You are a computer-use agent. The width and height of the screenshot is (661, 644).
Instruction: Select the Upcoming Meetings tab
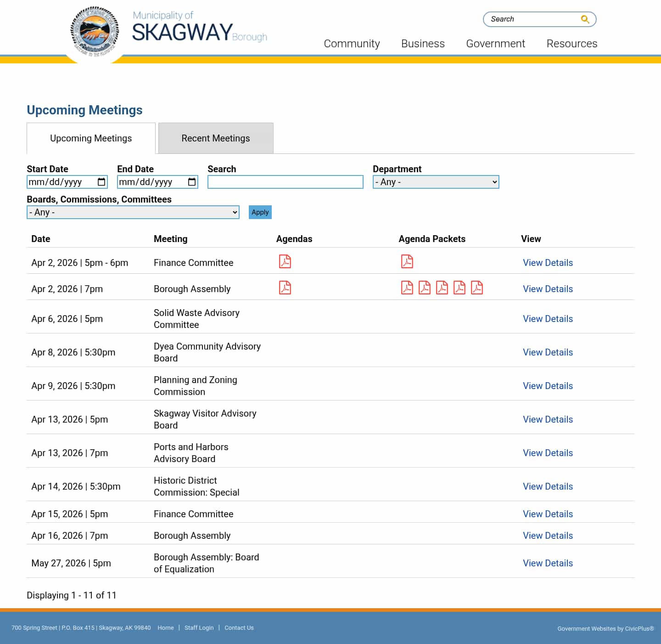[x=90, y=138]
